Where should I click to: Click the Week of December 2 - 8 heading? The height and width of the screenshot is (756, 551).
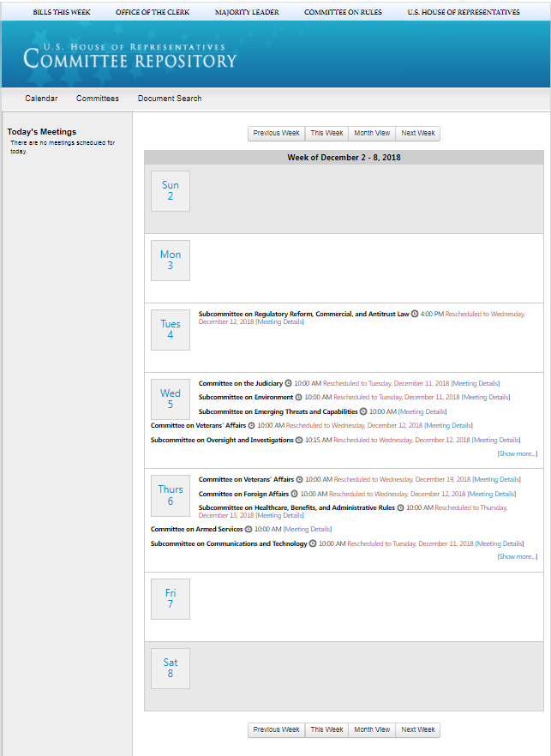click(344, 158)
